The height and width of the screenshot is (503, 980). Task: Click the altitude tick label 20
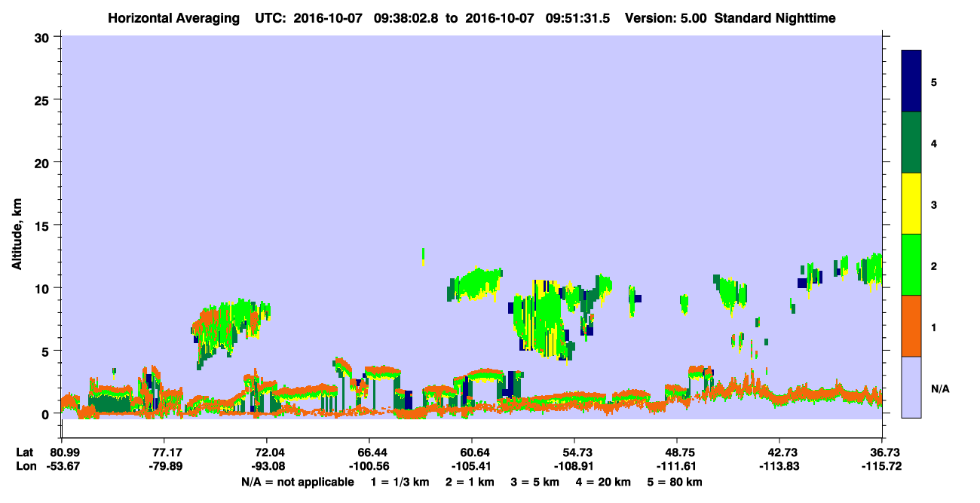[x=44, y=162]
